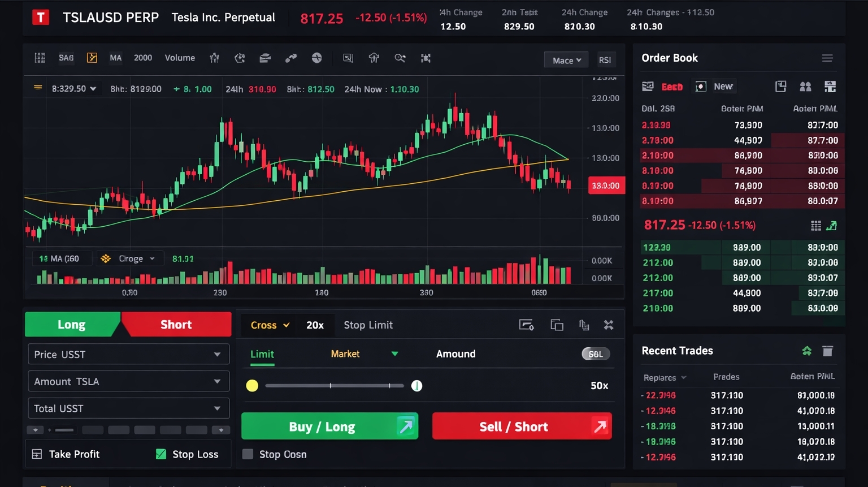The height and width of the screenshot is (487, 868).
Task: Select the Order Book grid settings icon
Action: point(830,87)
